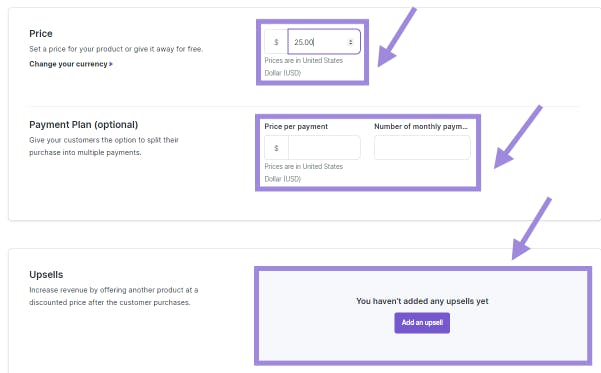The height and width of the screenshot is (373, 601).
Task: Click the dollar sign beside the Price field
Action: 276,42
